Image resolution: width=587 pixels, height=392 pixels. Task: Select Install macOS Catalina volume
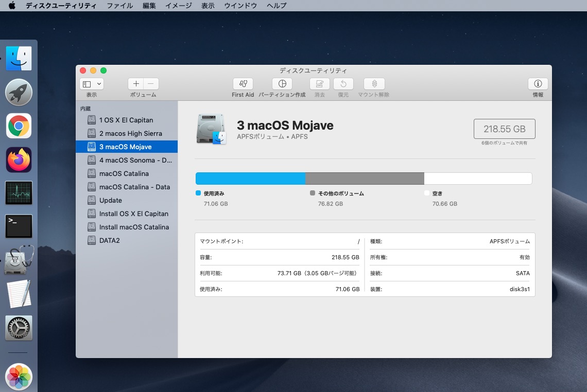134,227
